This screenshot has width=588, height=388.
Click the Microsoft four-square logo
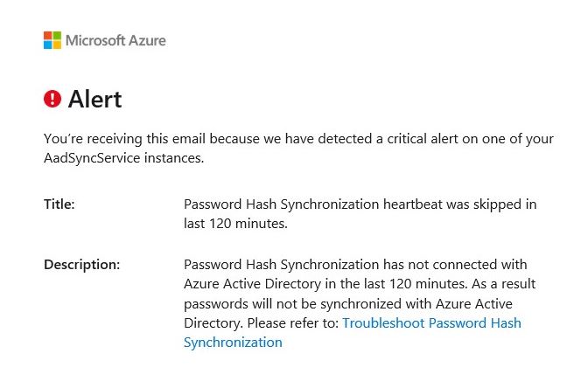coord(52,40)
